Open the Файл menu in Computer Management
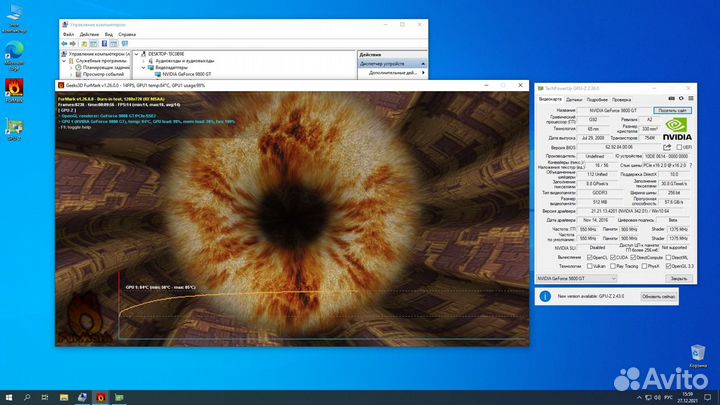This screenshot has height=405, width=720. [x=68, y=34]
